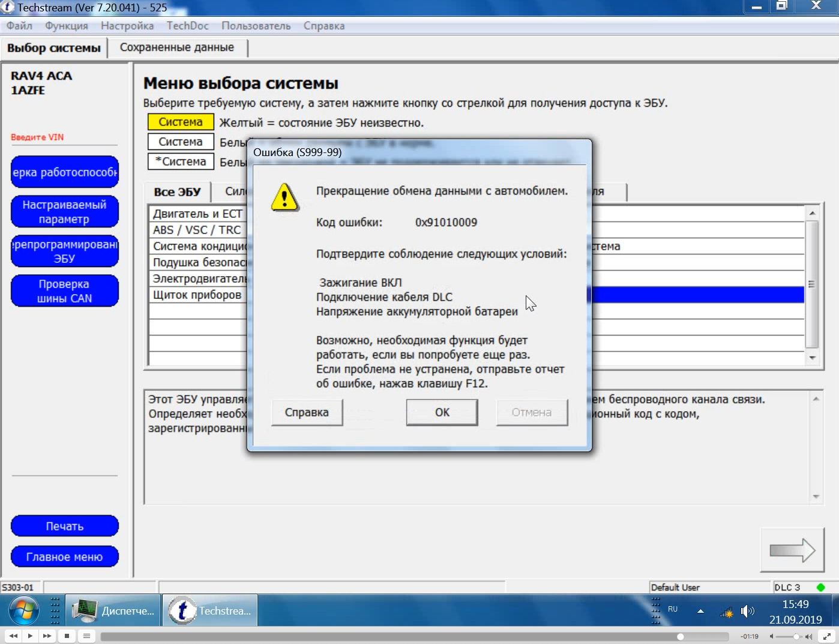
Task: Click yellow Система legend box
Action: (x=181, y=122)
